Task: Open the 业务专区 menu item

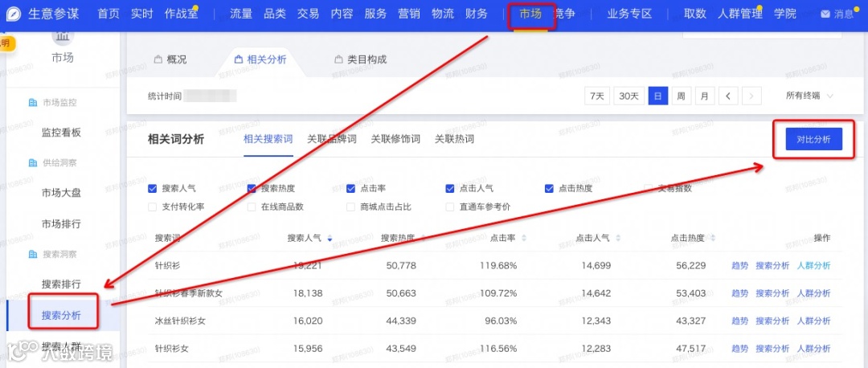Action: click(629, 14)
